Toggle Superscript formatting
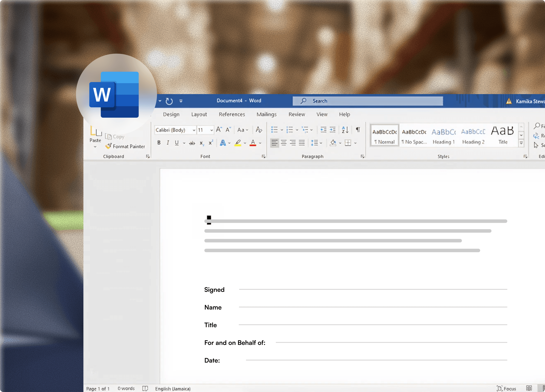Viewport: 545px width, 392px height. coord(211,143)
